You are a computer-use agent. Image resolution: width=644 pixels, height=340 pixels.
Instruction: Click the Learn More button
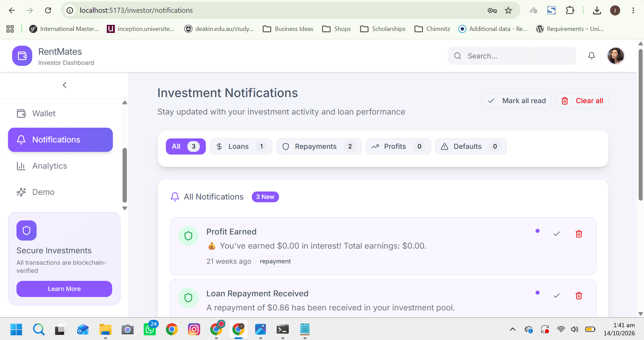tap(64, 289)
